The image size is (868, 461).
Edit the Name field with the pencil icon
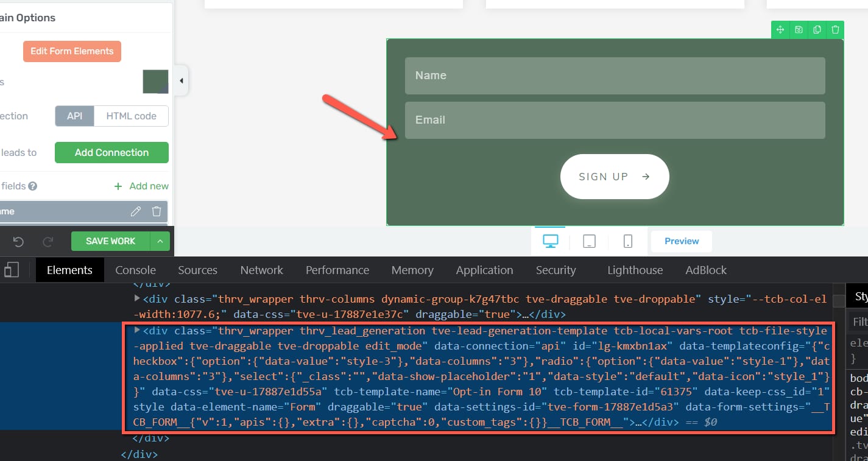coord(136,211)
